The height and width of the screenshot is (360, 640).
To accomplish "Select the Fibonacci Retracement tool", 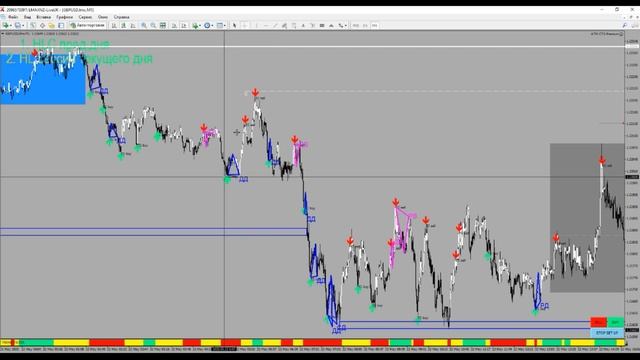I will 293,25.
